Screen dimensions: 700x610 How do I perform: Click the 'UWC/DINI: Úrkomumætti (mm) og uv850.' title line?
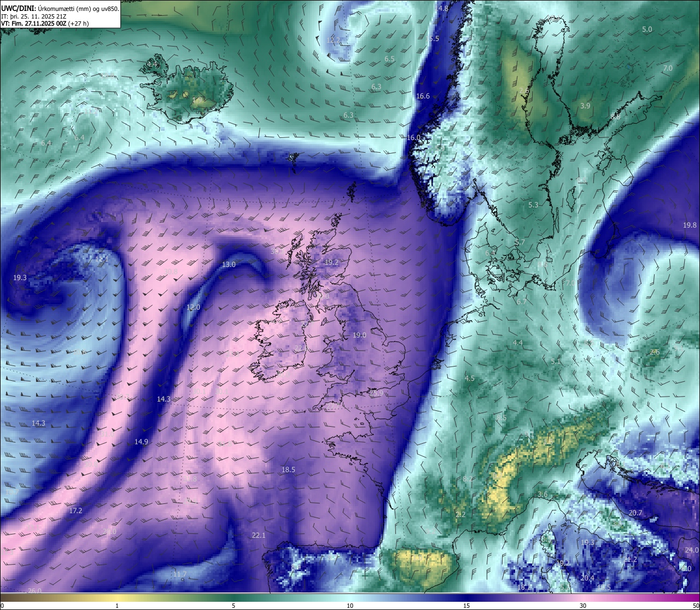(60, 9)
